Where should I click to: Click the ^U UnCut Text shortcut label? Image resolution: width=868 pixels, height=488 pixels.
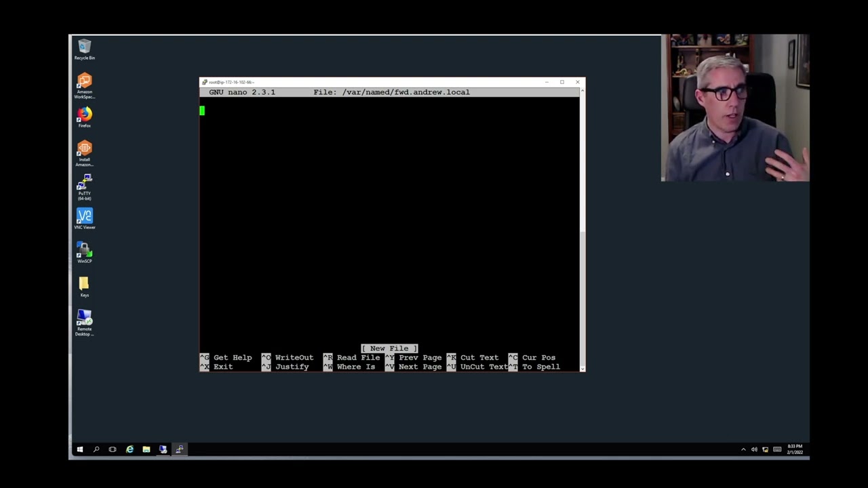[x=477, y=367]
